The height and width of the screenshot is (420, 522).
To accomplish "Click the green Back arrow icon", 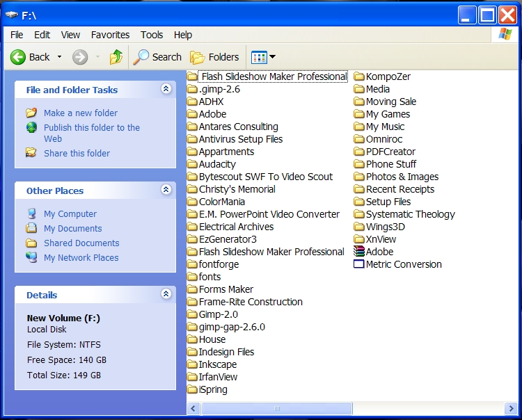I will (x=17, y=57).
